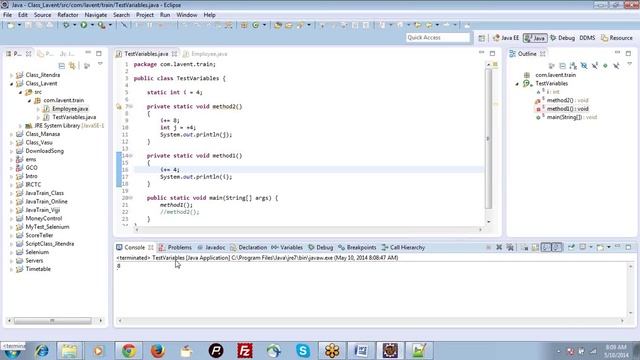Select method1() in the Outline
The height and width of the screenshot is (360, 640).
tap(567, 109)
